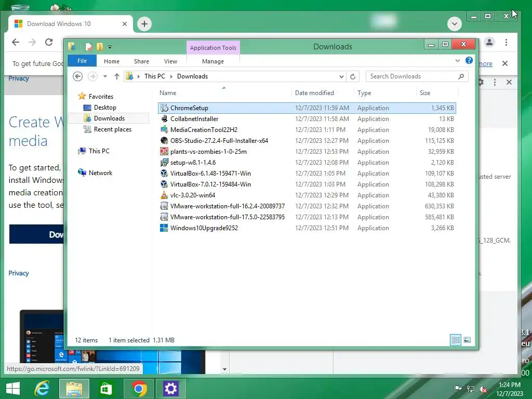Open the Manage ribbon tab
Viewport: 532px width, 399px height.
tap(213, 61)
